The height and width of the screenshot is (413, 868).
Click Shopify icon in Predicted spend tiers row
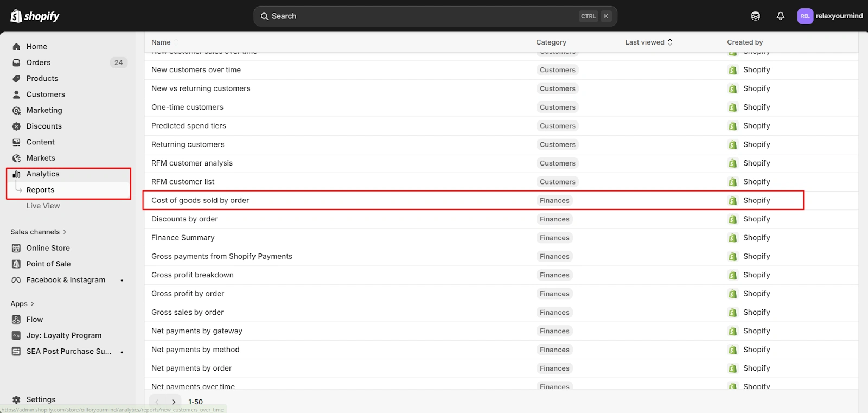[733, 126]
